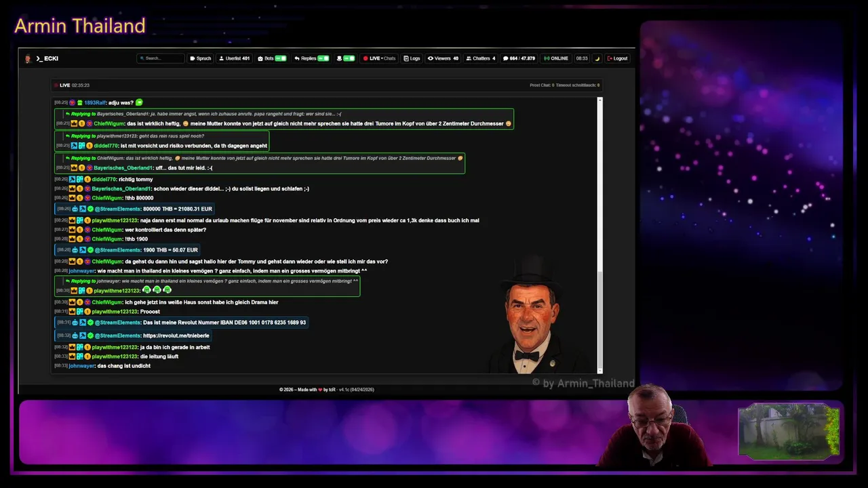Click verified badge on '800000 THB' StreamElements message
The height and width of the screenshot is (488, 868).
[x=90, y=209]
